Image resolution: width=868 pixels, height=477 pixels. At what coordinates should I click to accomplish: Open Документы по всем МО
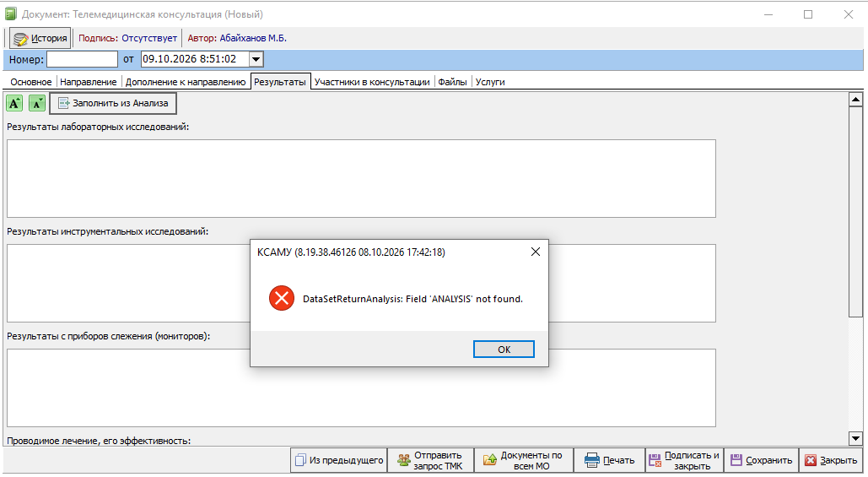[524, 460]
